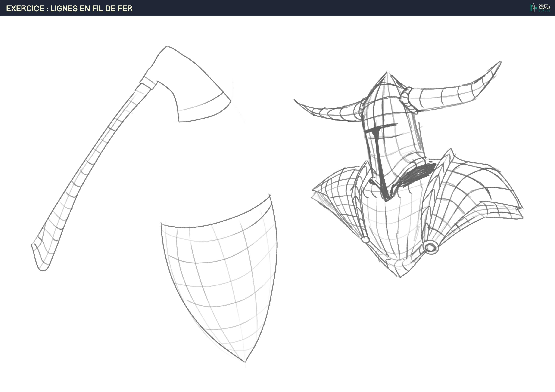Click the Digital Painting School logo icon

(x=534, y=8)
